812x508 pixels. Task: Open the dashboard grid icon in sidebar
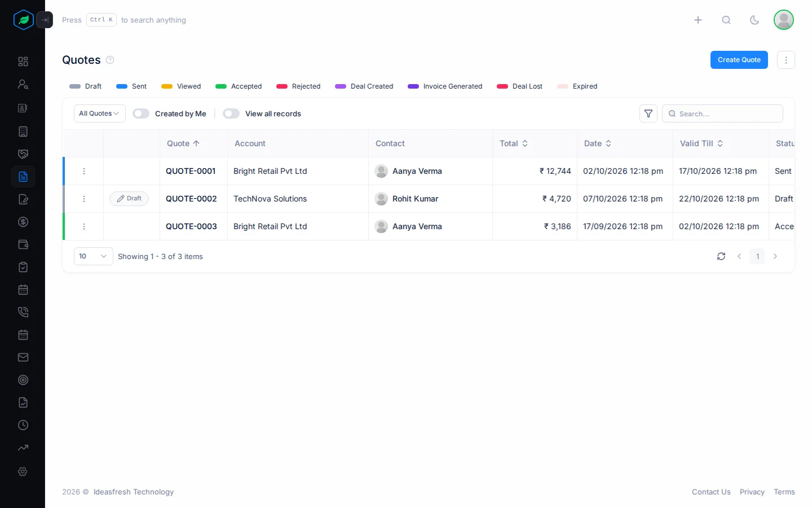pyautogui.click(x=23, y=62)
